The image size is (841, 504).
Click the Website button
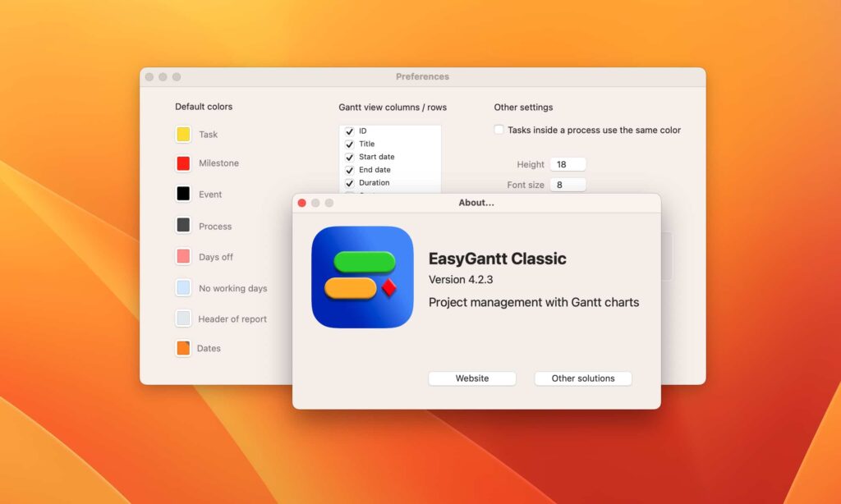click(x=471, y=378)
